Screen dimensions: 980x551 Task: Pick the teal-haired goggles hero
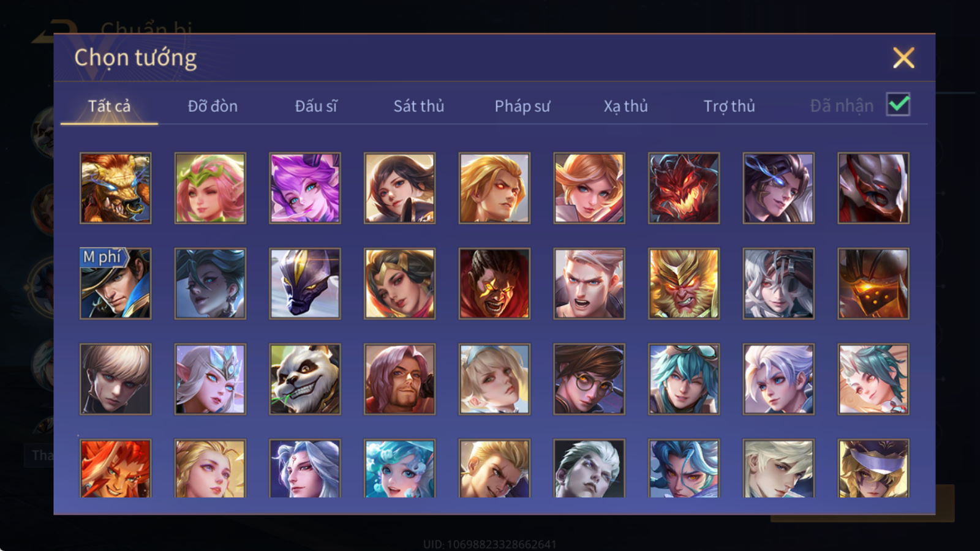(x=684, y=379)
